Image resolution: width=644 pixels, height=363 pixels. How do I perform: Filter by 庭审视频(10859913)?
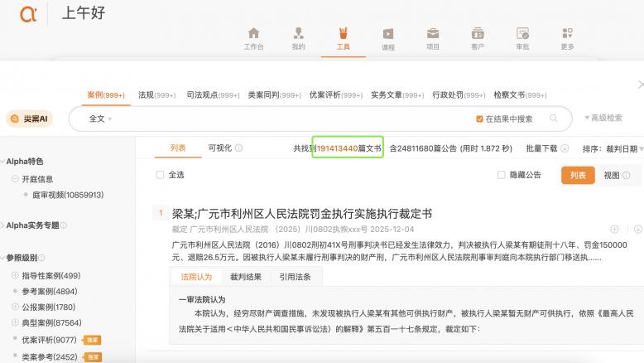click(68, 195)
